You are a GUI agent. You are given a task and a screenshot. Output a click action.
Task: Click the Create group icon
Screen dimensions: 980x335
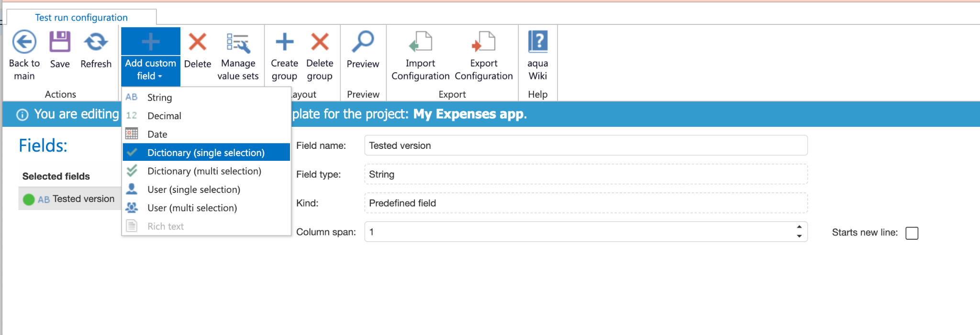coord(284,43)
